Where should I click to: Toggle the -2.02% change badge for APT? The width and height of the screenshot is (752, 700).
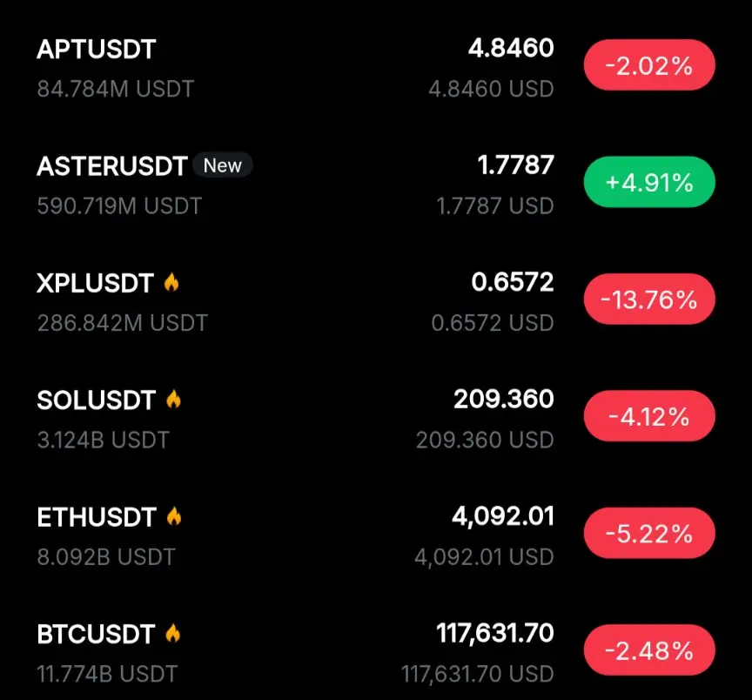(649, 65)
